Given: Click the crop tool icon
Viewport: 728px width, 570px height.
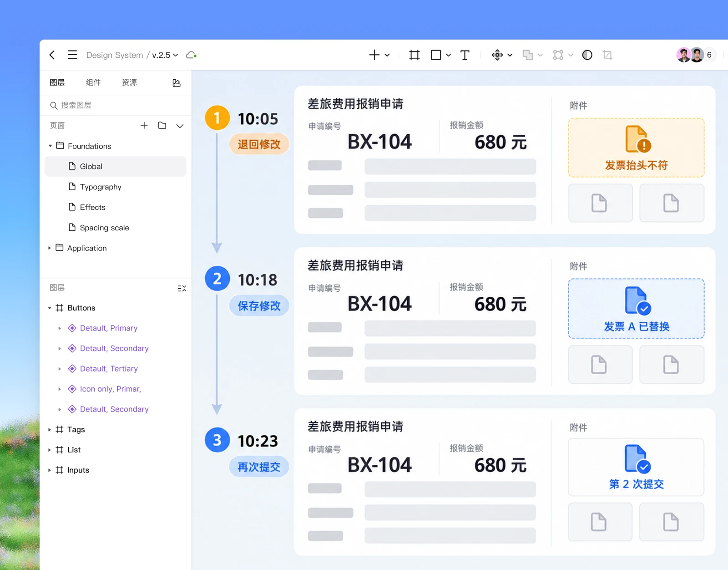Looking at the screenshot, I should [x=607, y=55].
